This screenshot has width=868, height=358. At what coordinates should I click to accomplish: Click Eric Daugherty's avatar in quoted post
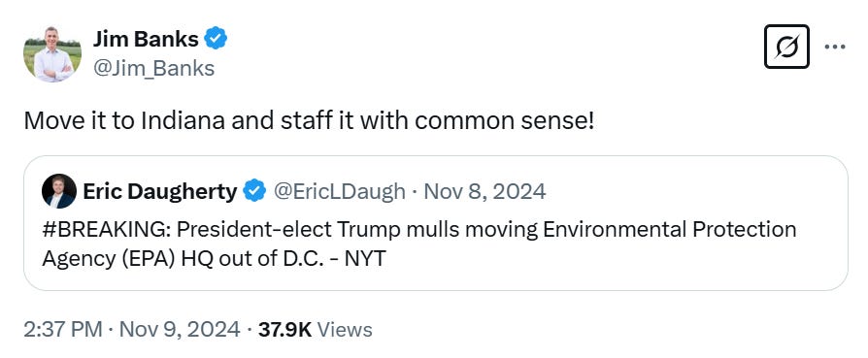[59, 191]
